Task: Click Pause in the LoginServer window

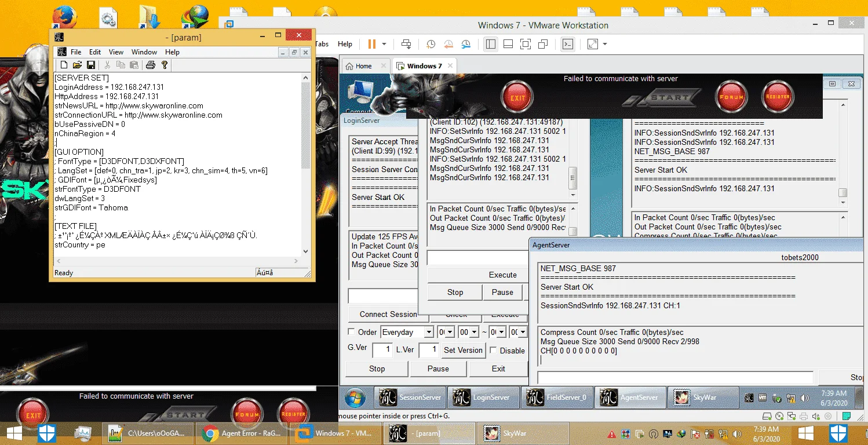Action: tap(438, 369)
